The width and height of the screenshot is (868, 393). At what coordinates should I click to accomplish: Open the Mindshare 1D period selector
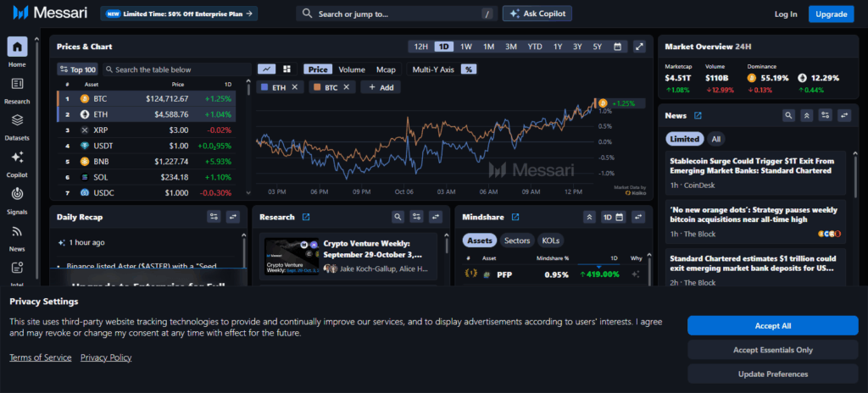point(613,217)
